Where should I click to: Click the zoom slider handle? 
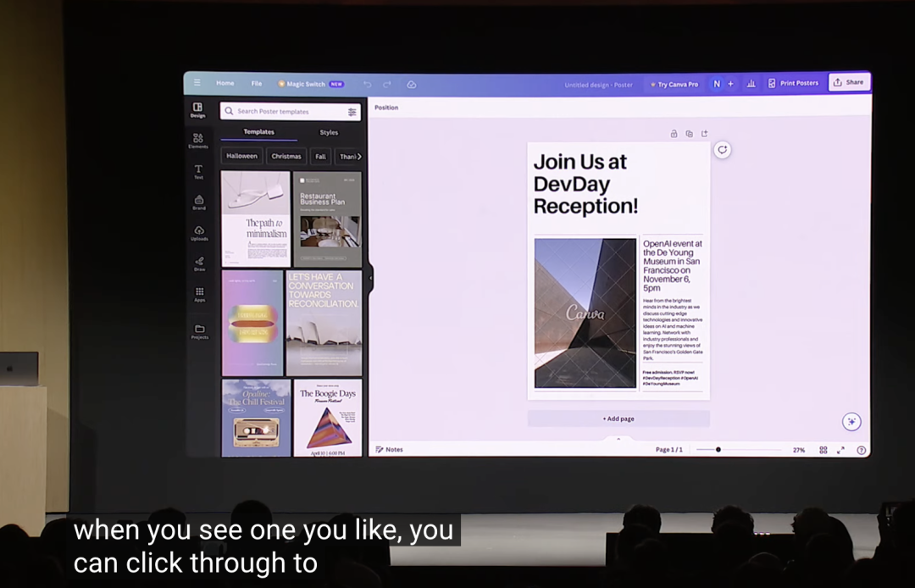718,450
